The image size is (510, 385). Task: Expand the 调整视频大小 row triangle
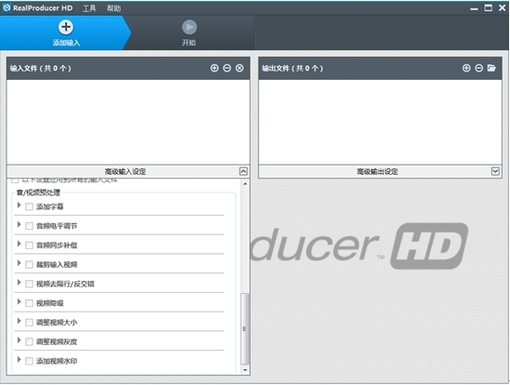19,321
